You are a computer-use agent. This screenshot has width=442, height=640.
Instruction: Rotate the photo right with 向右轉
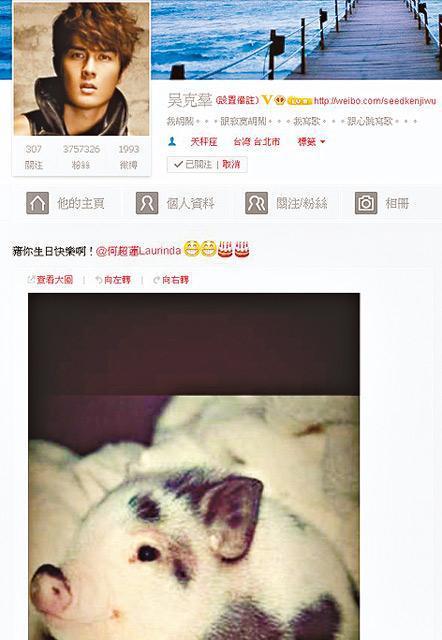[x=171, y=280]
